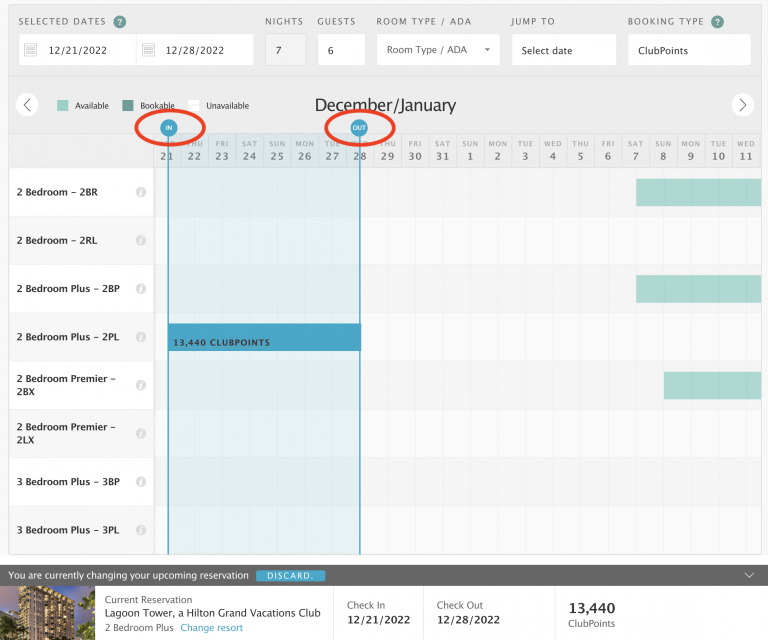The image size is (768, 640).
Task: Click the ClubPoints booking type field
Action: (x=689, y=50)
